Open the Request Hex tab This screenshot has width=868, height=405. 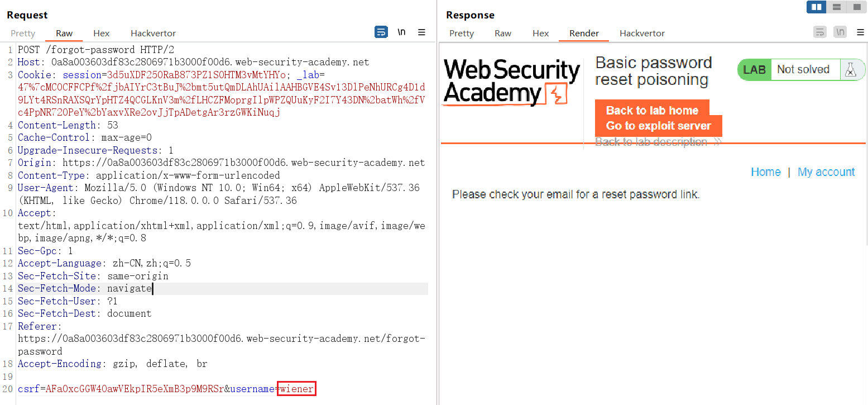pos(102,34)
